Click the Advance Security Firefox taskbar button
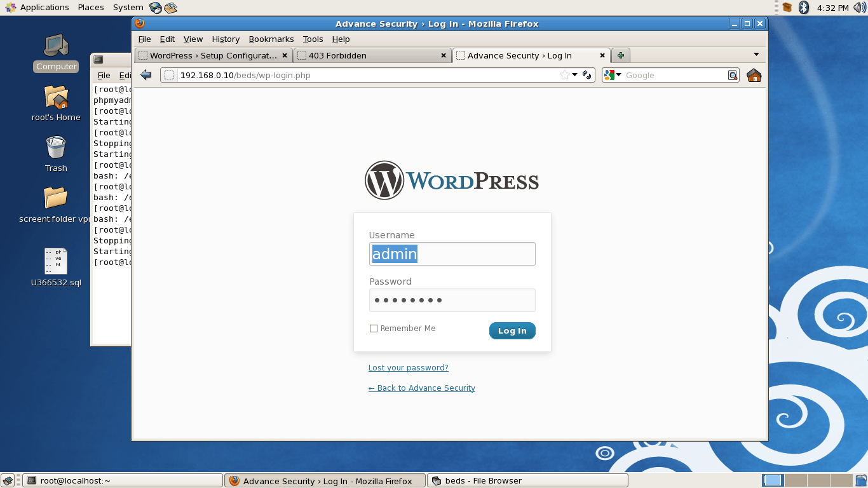Image resolution: width=868 pixels, height=488 pixels. 325,480
